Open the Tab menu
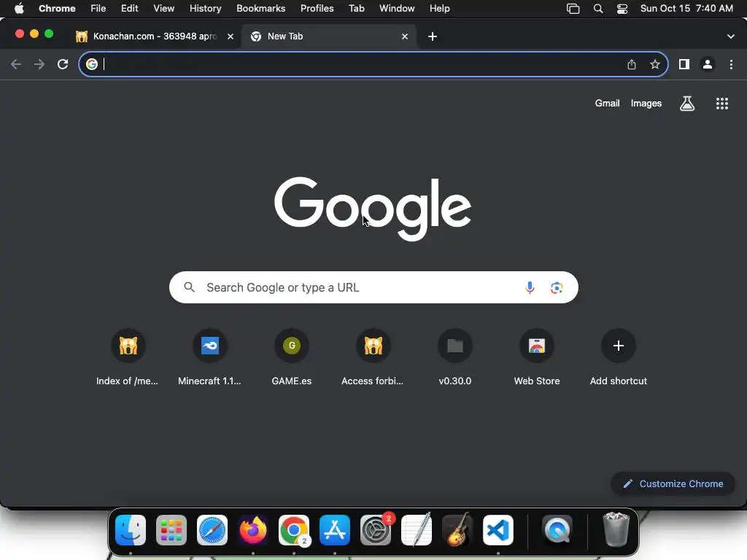747x560 pixels. pyautogui.click(x=356, y=9)
